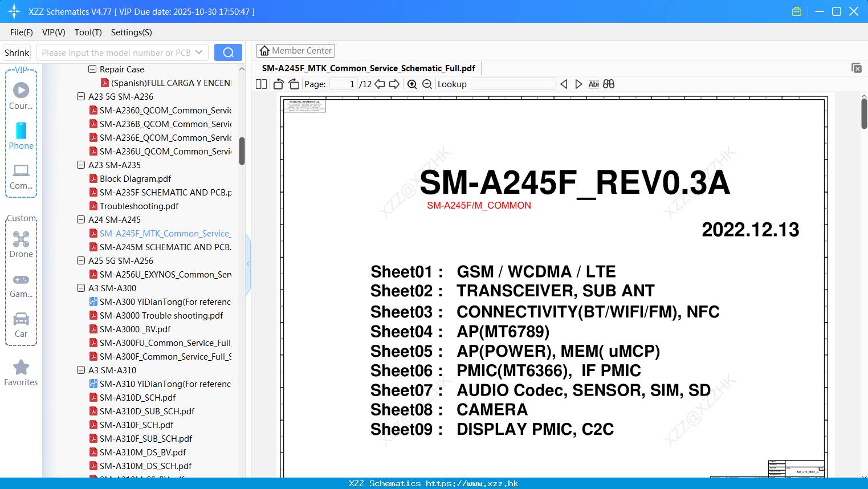
Task: Zoom in on the schematic
Action: [412, 84]
